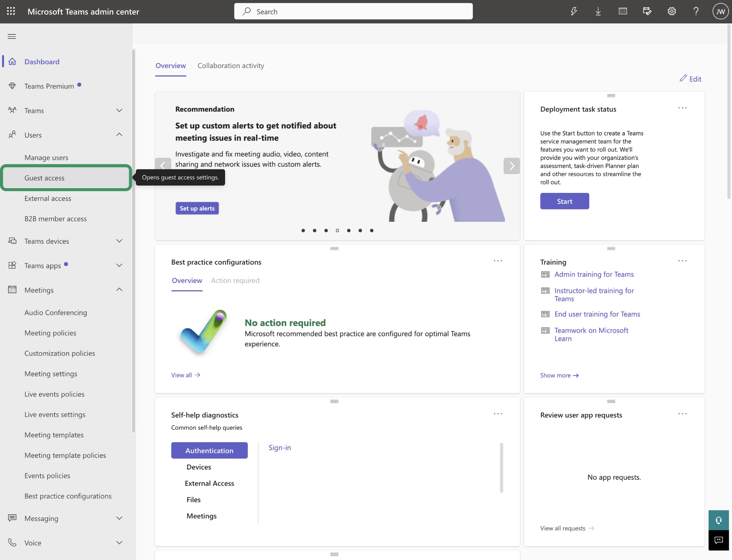Expand the Voice navigation section
Screen dimensions: 732x560
click(119, 542)
